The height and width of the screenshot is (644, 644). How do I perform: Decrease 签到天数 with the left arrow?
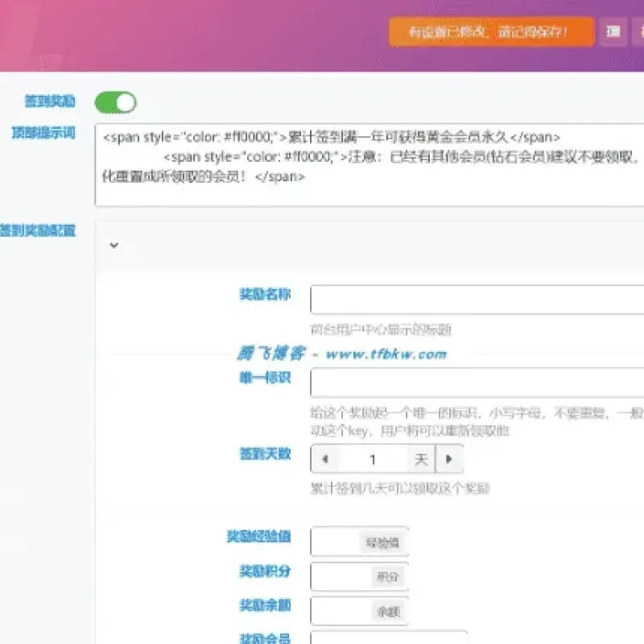pyautogui.click(x=325, y=459)
